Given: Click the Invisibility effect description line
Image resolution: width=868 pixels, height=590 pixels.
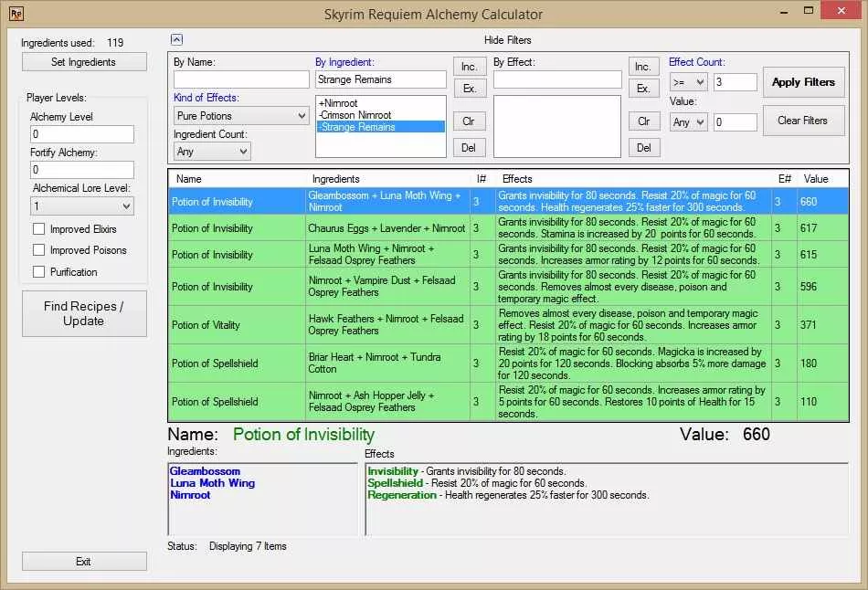Looking at the screenshot, I should tap(467, 471).
